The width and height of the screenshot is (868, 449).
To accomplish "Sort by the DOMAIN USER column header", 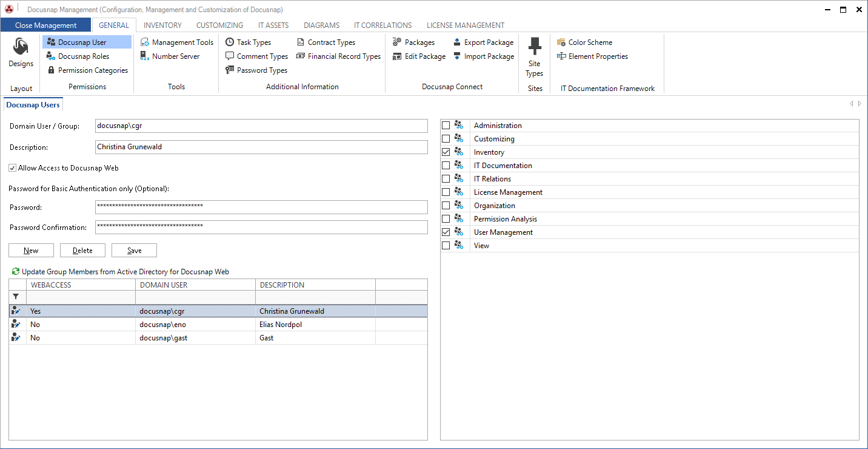I will point(196,285).
